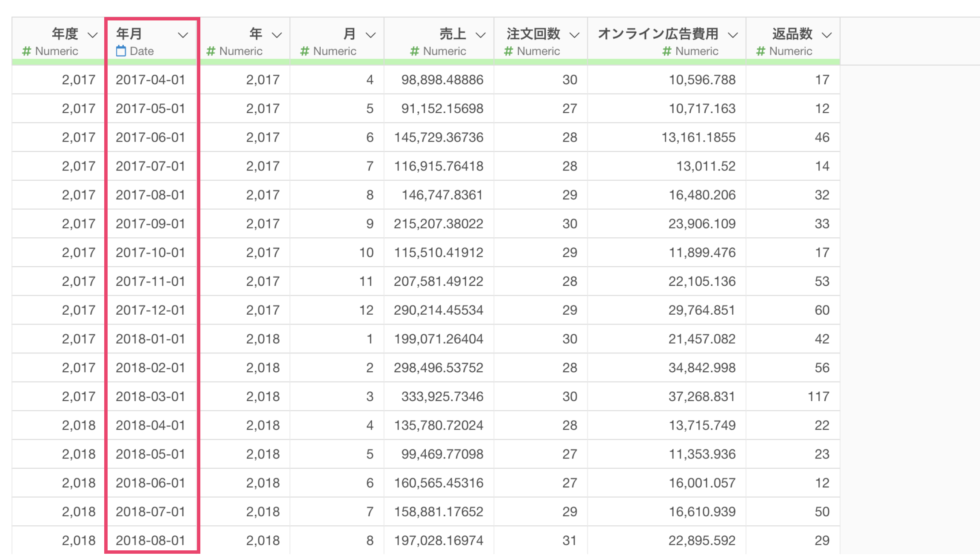The width and height of the screenshot is (980, 558).
Task: Open the 返品数 column dropdown arrow
Action: [x=826, y=35]
